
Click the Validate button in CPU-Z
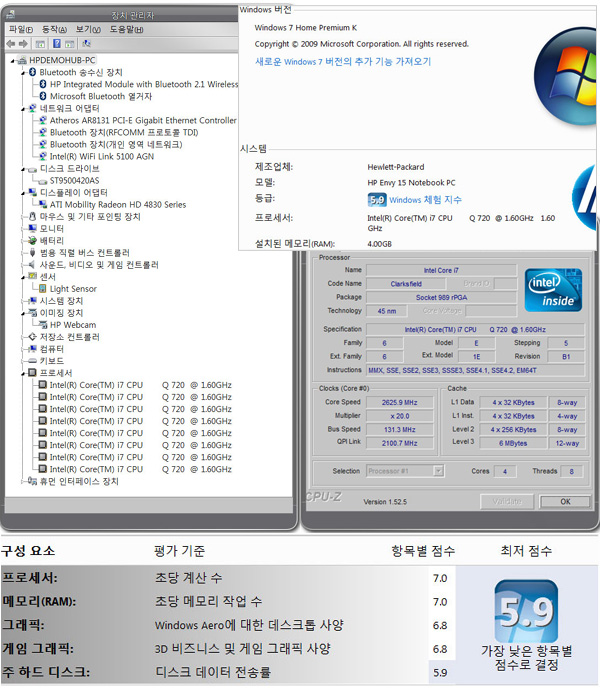point(507,501)
